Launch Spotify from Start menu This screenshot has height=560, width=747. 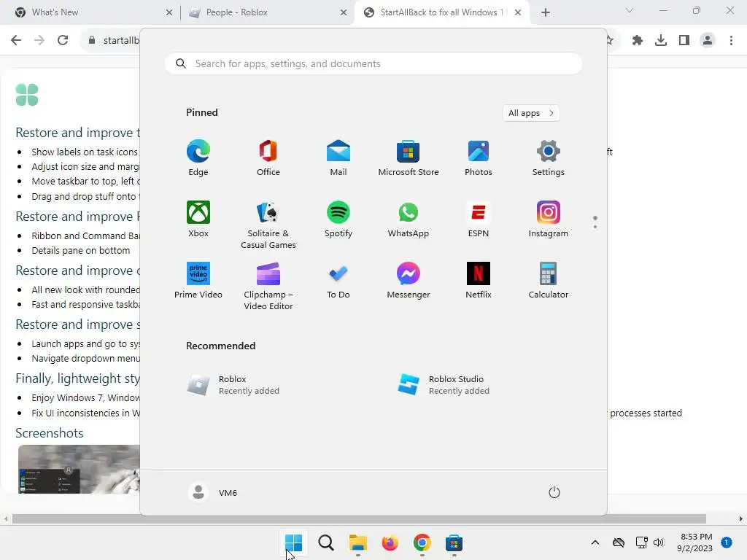(338, 219)
